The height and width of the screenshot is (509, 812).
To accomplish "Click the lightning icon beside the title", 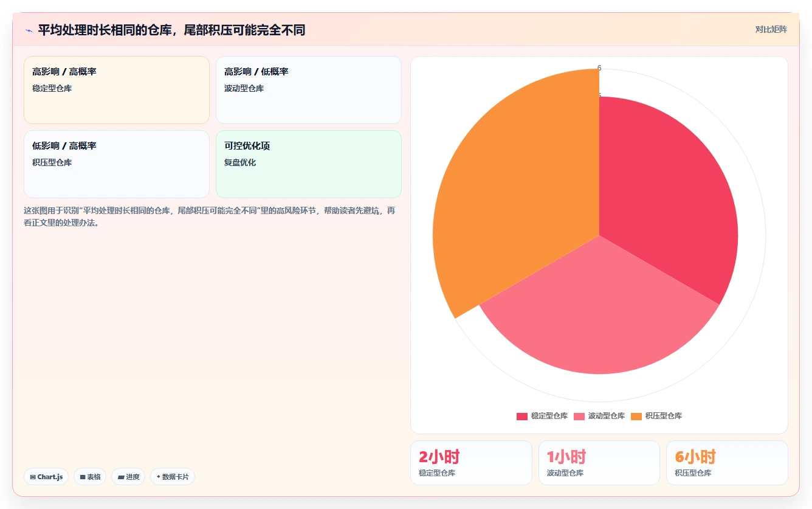I will (x=29, y=30).
